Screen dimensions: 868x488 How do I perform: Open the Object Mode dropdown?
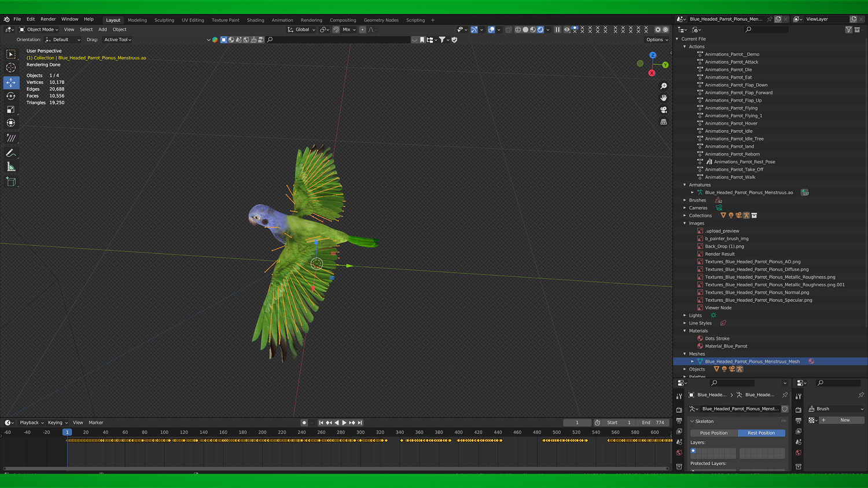click(x=39, y=29)
